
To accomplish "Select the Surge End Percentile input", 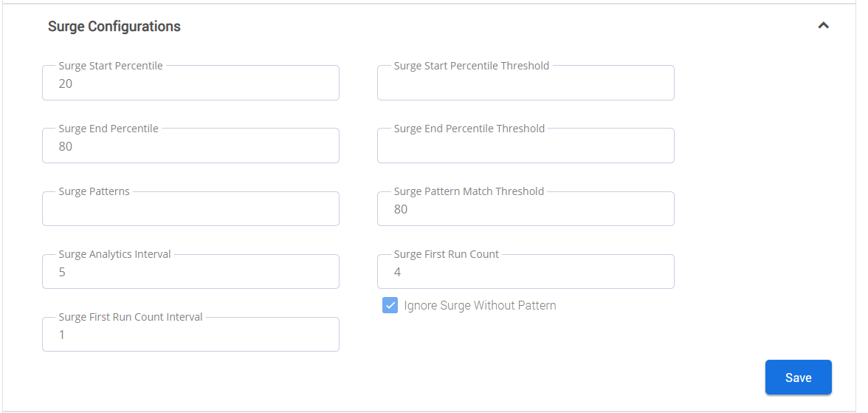I will 190,146.
